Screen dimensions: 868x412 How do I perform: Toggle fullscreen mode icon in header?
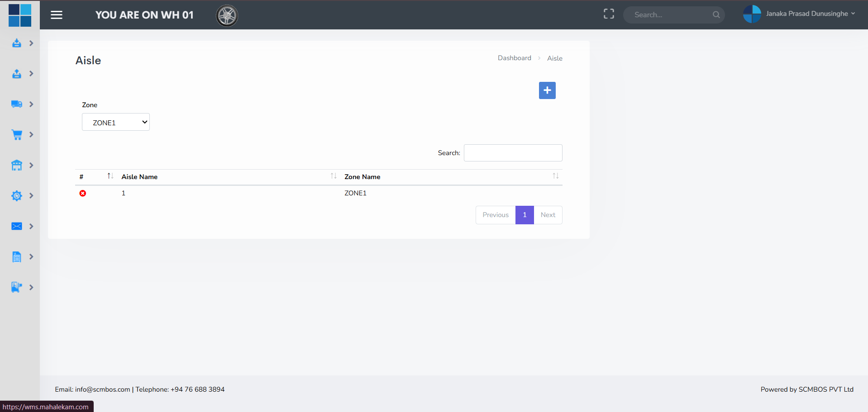pyautogui.click(x=609, y=14)
